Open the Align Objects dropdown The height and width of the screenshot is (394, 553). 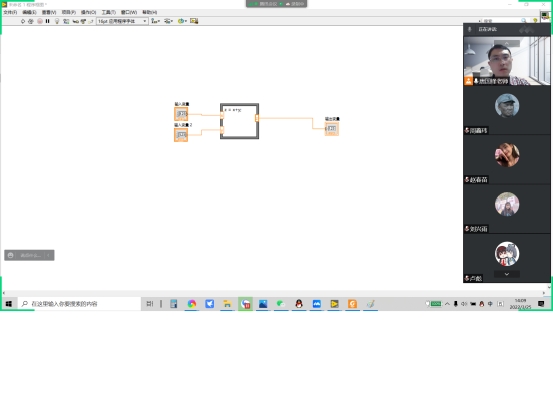click(x=155, y=21)
